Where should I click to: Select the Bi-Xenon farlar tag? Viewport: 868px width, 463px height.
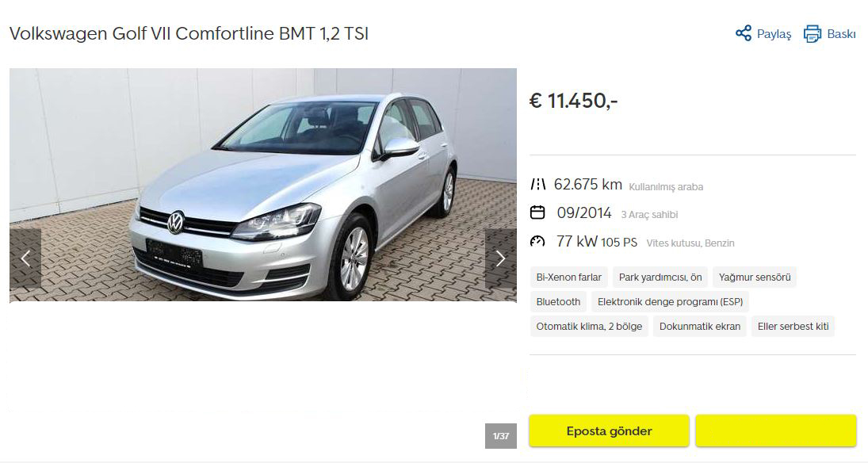click(568, 277)
